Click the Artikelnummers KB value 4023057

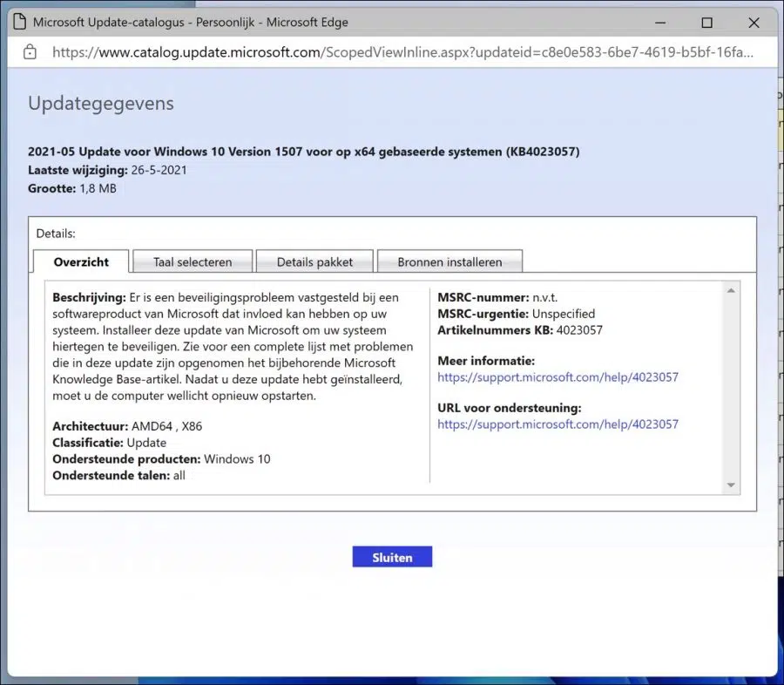579,330
